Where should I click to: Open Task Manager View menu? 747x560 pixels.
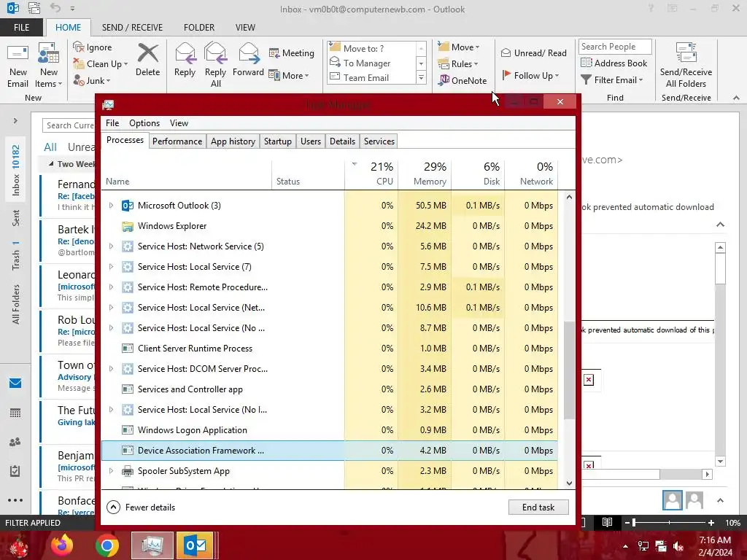pyautogui.click(x=179, y=122)
